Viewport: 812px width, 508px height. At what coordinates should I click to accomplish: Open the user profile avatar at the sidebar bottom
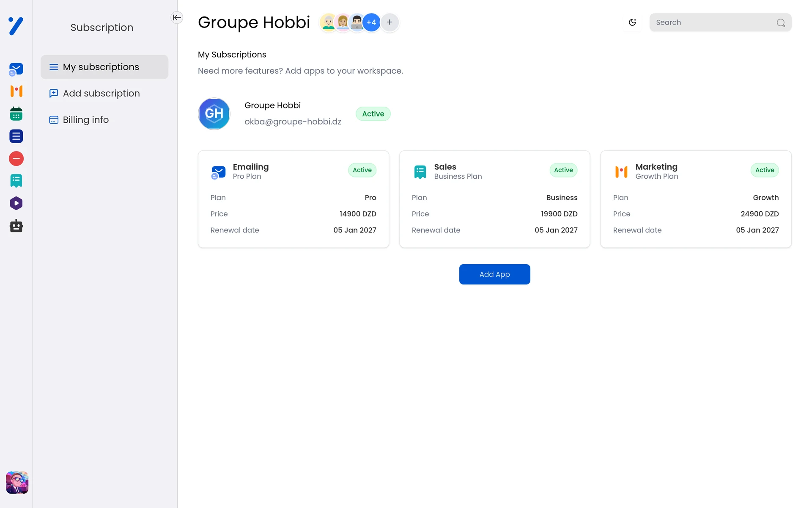coord(17,483)
